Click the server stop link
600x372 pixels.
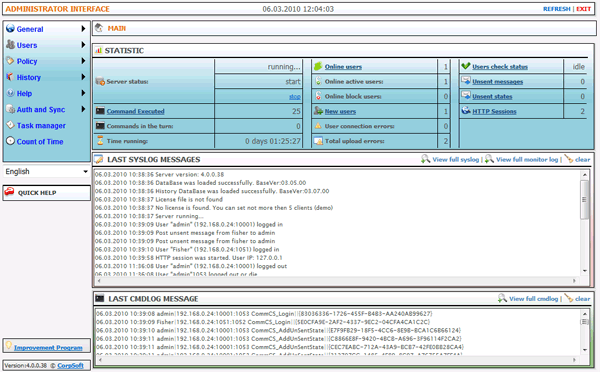point(295,96)
